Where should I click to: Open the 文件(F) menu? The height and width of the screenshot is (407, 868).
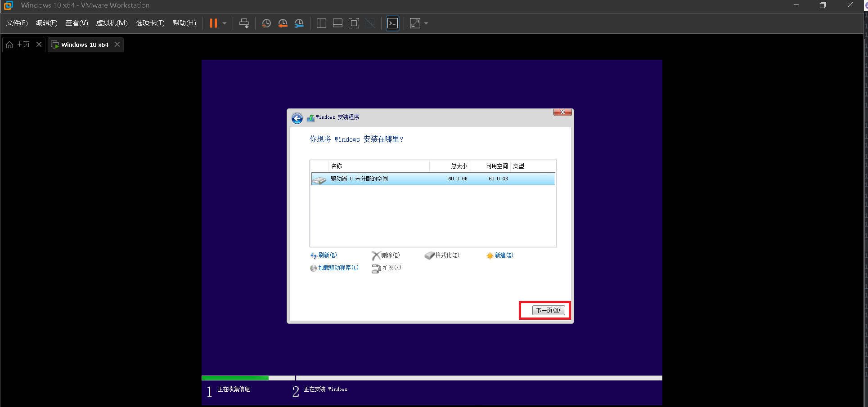pos(17,23)
